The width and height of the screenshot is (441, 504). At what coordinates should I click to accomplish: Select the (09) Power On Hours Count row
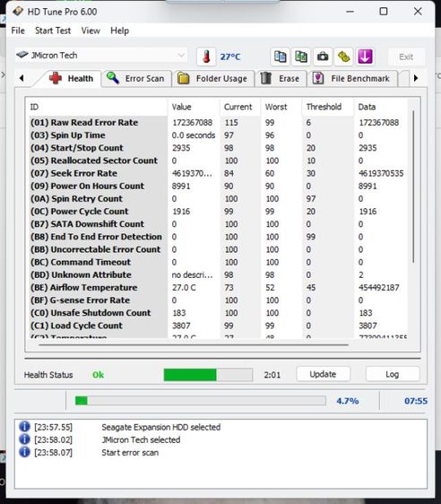point(219,186)
